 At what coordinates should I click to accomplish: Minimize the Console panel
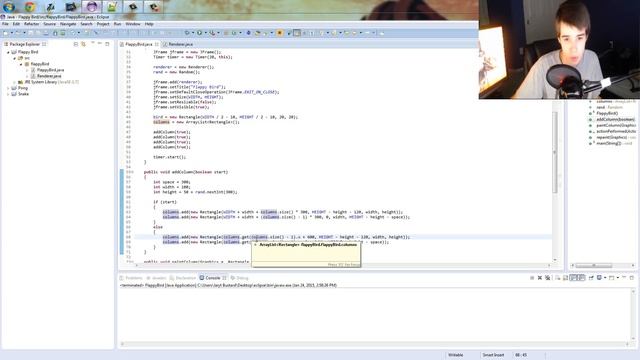click(x=624, y=277)
